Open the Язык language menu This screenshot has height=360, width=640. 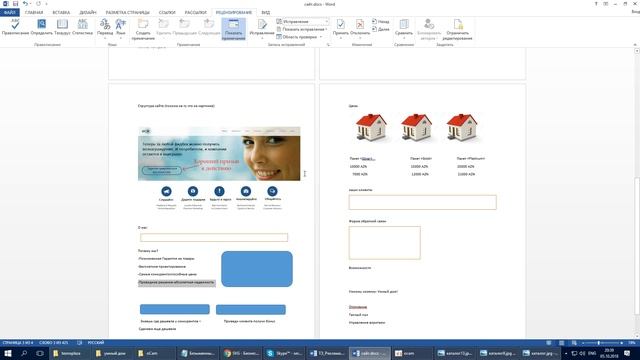121,28
